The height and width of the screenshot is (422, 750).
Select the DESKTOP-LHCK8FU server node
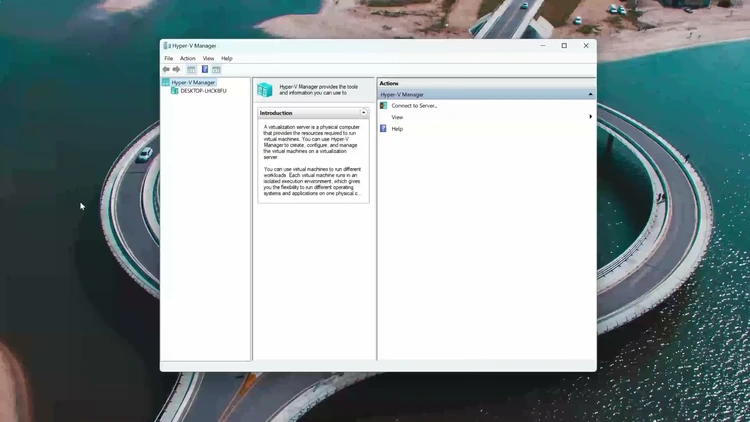click(x=203, y=90)
